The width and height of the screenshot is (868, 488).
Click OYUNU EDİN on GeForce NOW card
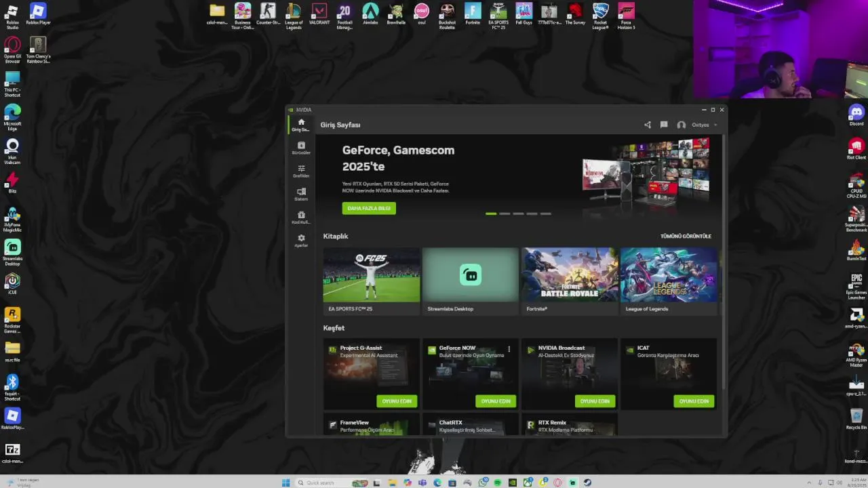coord(496,401)
